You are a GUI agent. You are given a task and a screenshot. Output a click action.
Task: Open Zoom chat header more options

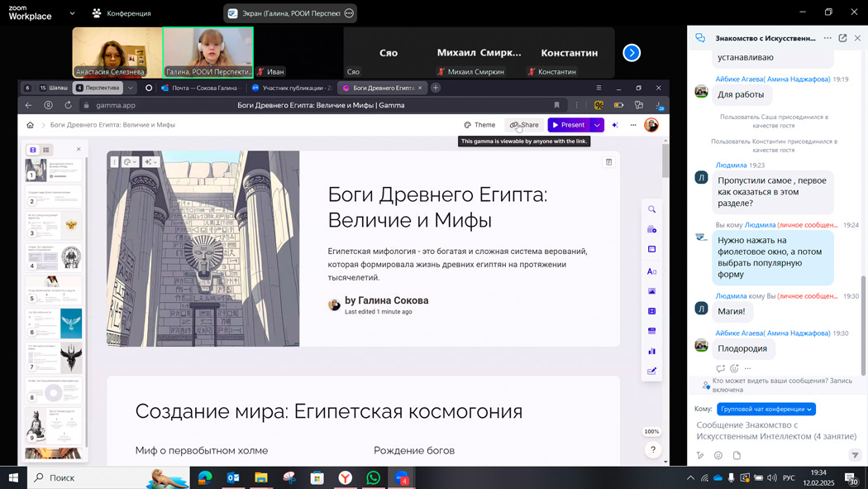tap(827, 38)
